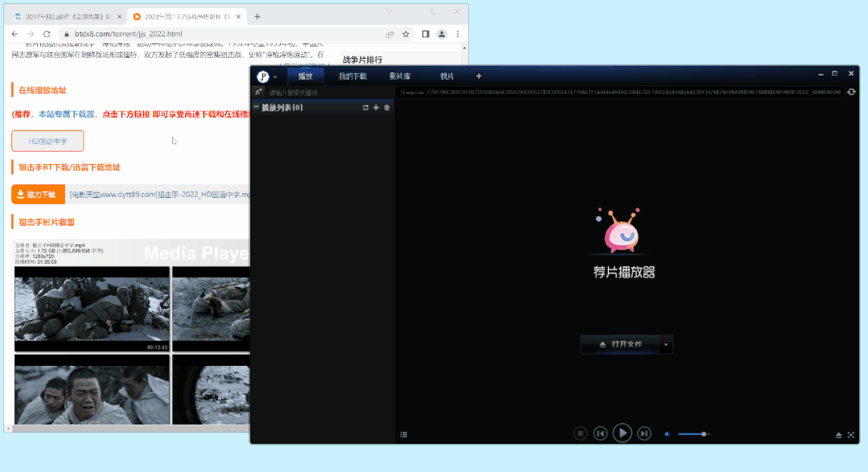Minimize the player window

coord(821,74)
